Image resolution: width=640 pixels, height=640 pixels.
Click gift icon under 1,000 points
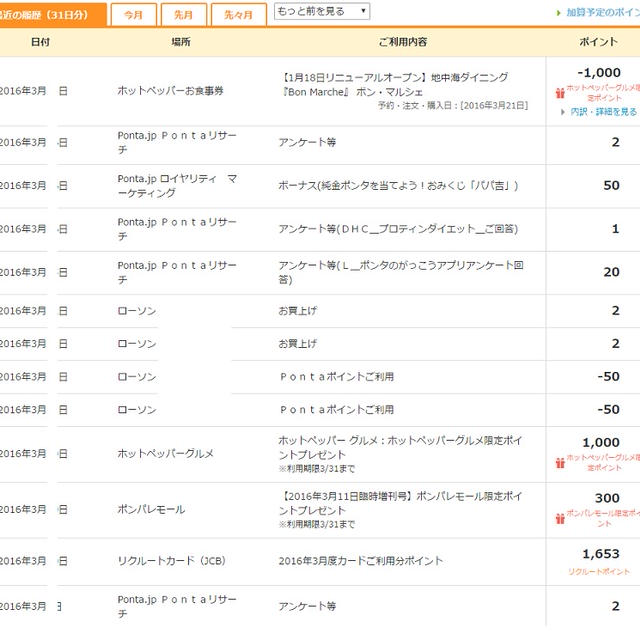click(x=560, y=463)
